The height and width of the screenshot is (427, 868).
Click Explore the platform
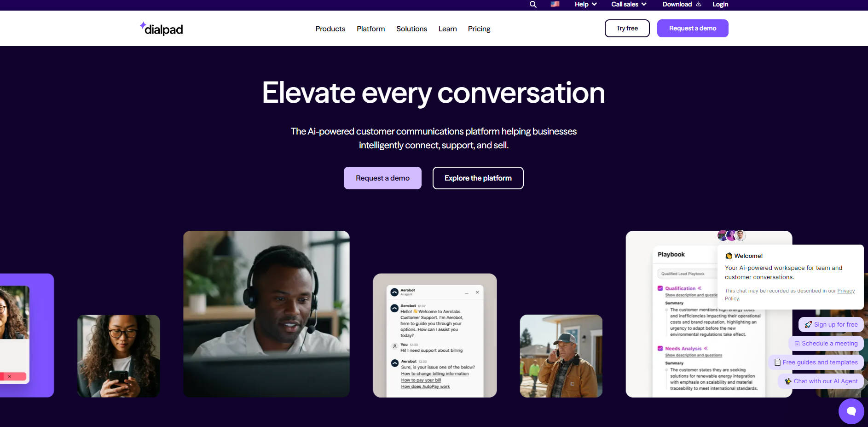(x=478, y=178)
